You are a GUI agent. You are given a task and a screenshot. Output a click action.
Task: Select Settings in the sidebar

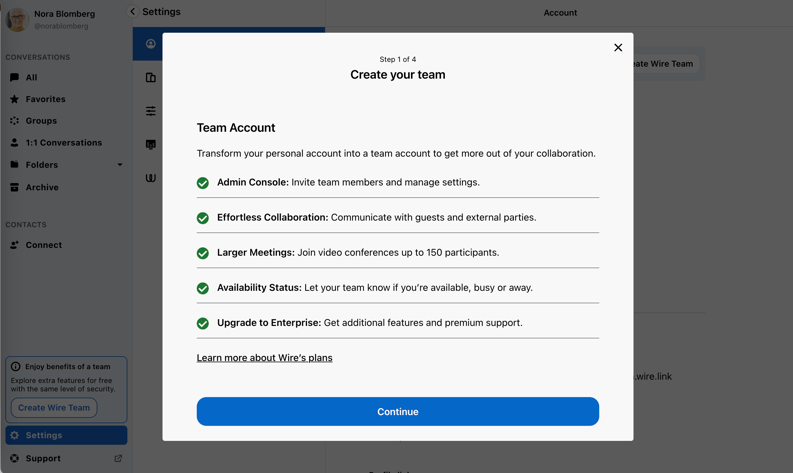(x=66, y=435)
